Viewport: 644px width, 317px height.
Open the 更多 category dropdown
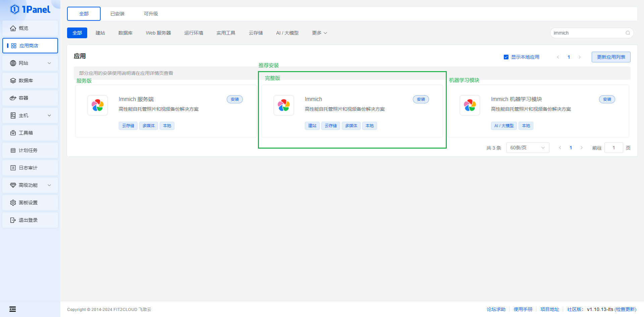[x=319, y=33]
